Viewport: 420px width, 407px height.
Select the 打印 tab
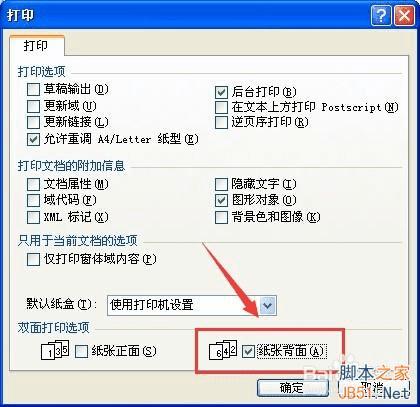point(36,46)
